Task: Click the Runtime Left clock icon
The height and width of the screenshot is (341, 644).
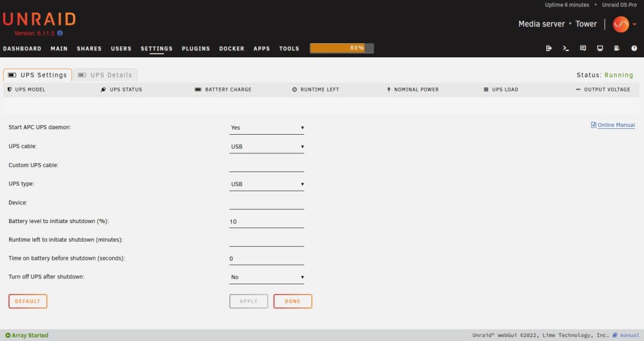Action: point(294,89)
